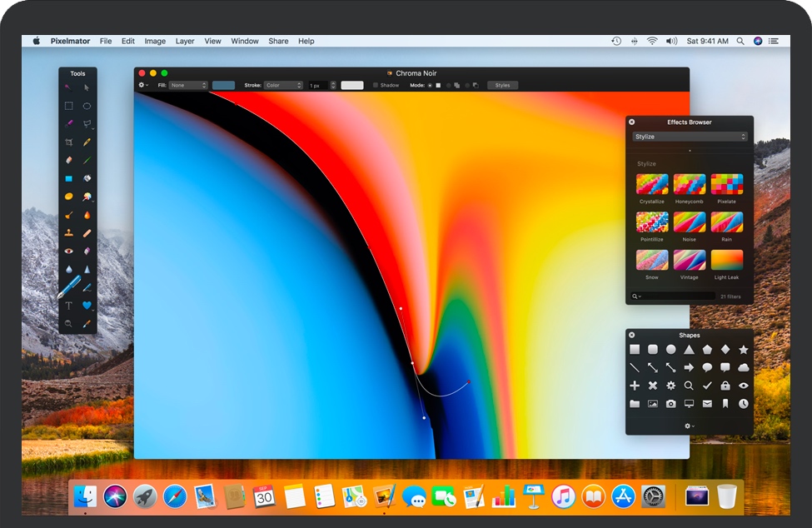Expand the Stylize category dropdown
The image size is (812, 528).
[690, 137]
